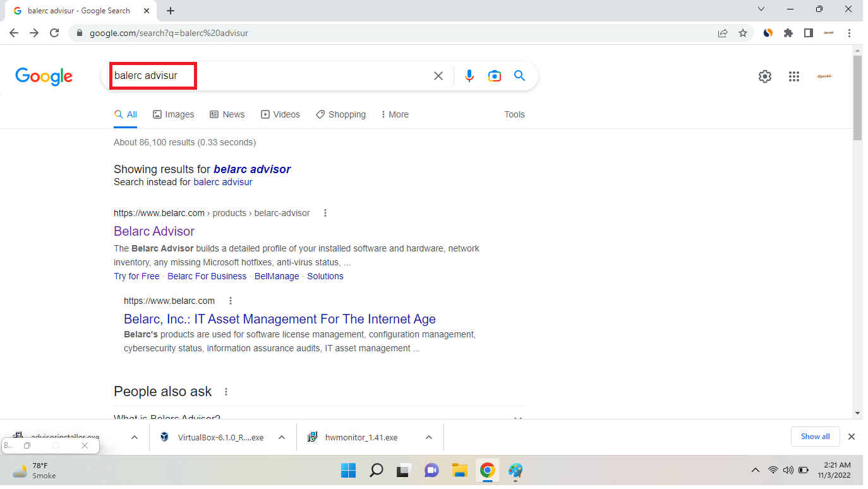Image resolution: width=868 pixels, height=489 pixels.
Task: Expand options for hwmonitor_1.41.exe download
Action: [428, 437]
